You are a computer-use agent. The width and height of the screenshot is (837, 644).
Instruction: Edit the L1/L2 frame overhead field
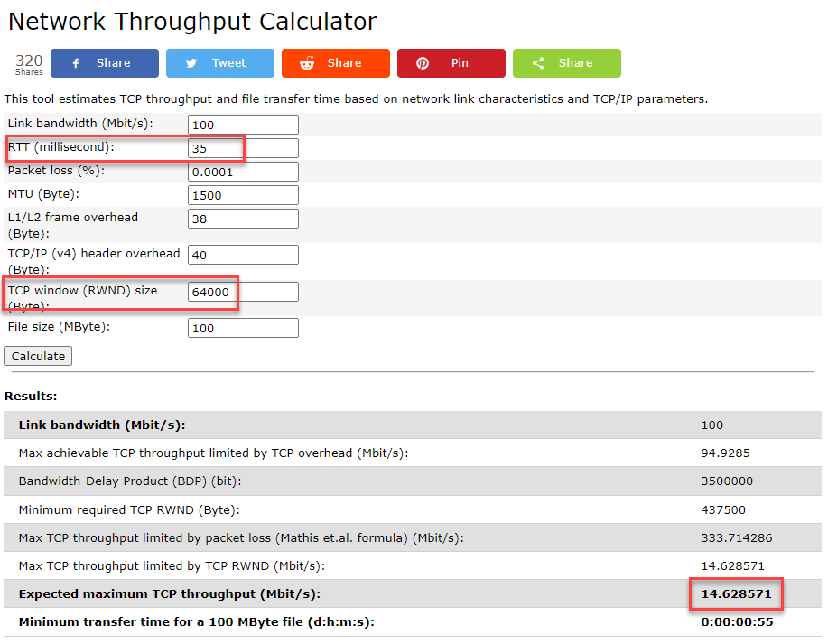tap(243, 218)
